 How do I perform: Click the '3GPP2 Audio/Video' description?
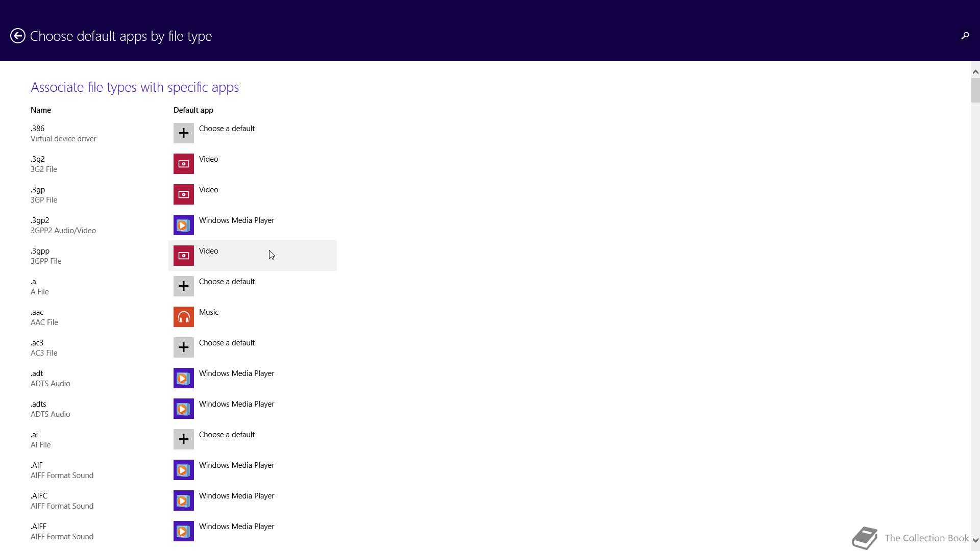coord(63,231)
